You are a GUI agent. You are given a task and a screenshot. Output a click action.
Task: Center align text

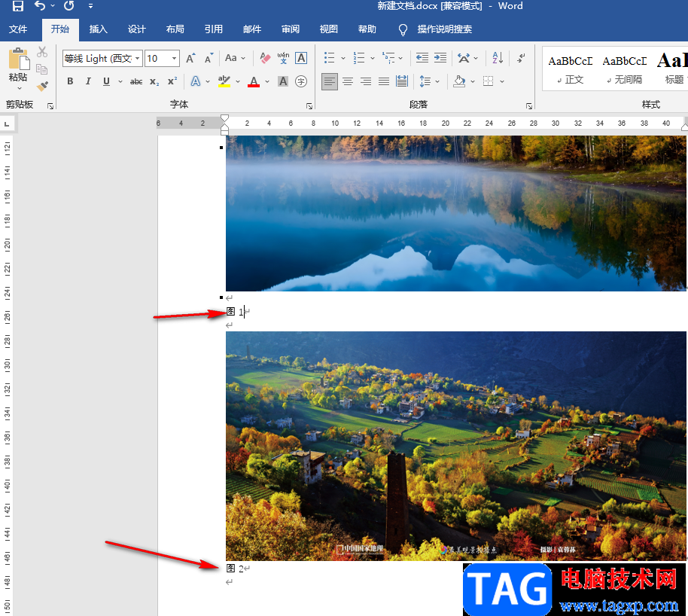pos(348,81)
